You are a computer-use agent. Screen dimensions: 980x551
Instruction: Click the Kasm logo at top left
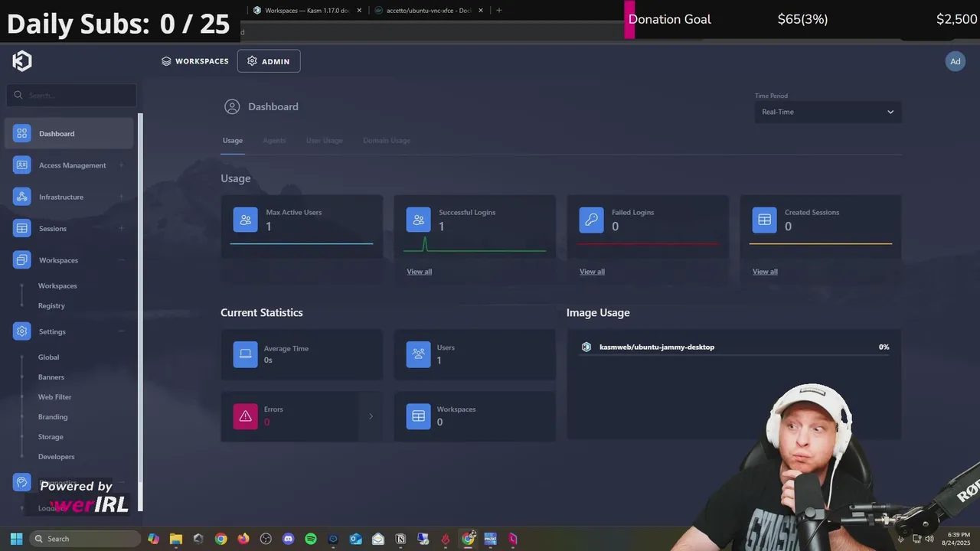21,61
